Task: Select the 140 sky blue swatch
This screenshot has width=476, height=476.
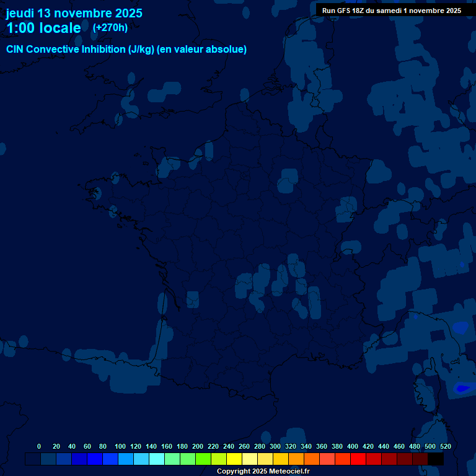Action: (141, 459)
